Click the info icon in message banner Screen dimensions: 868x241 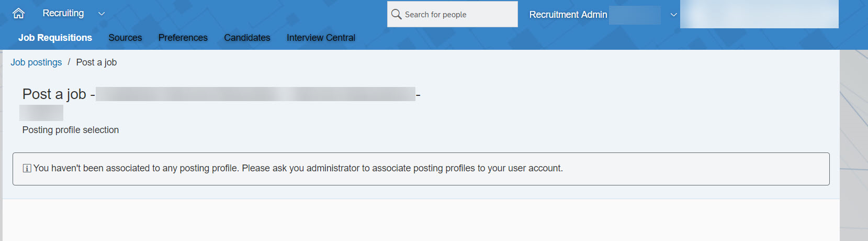[27, 168]
